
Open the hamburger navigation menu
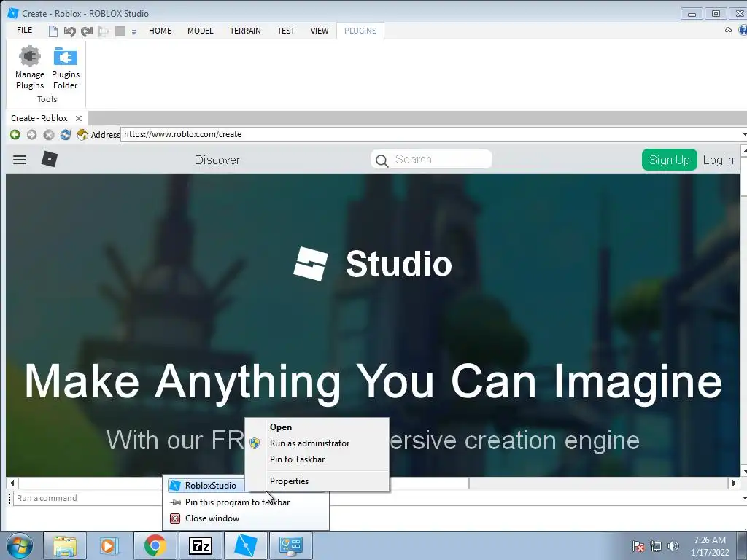point(20,160)
